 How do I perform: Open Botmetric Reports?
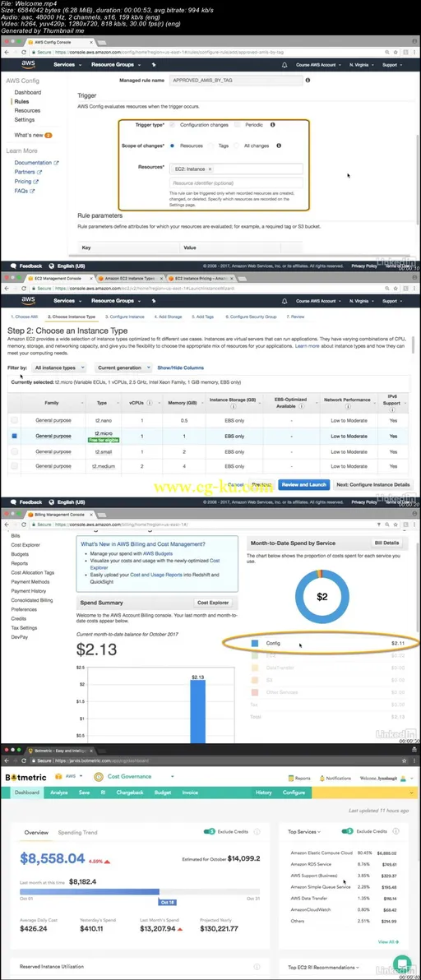coord(299,778)
